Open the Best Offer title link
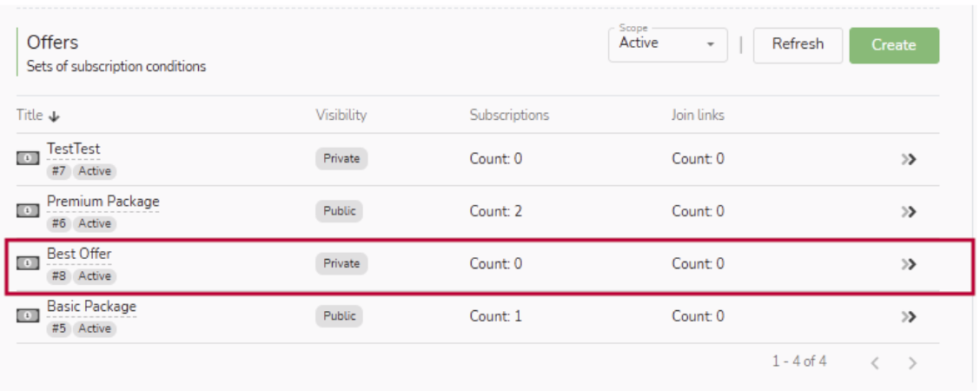Image resolution: width=980 pixels, height=391 pixels. (79, 254)
